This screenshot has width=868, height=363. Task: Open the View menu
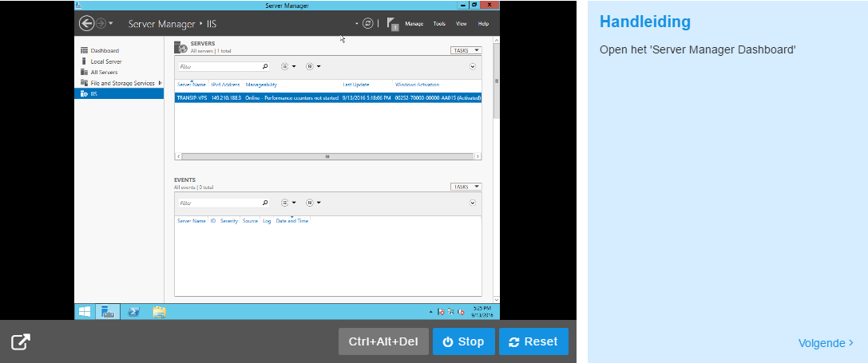461,24
